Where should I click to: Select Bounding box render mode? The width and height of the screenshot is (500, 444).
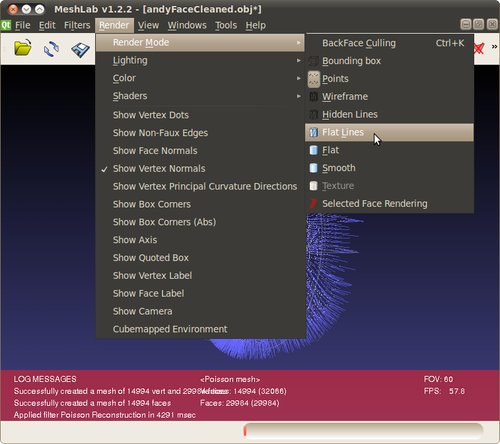pyautogui.click(x=389, y=61)
